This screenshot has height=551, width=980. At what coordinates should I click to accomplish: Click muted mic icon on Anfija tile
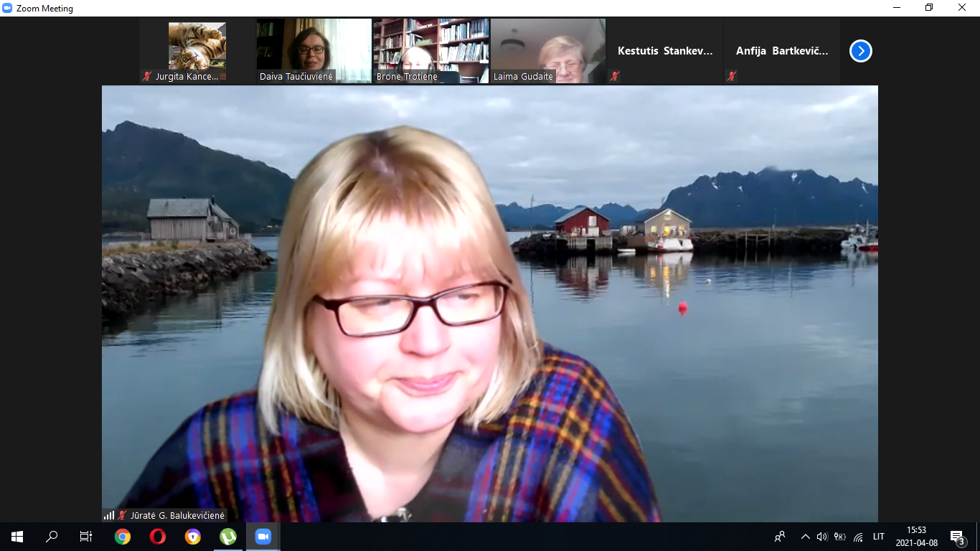pyautogui.click(x=732, y=76)
